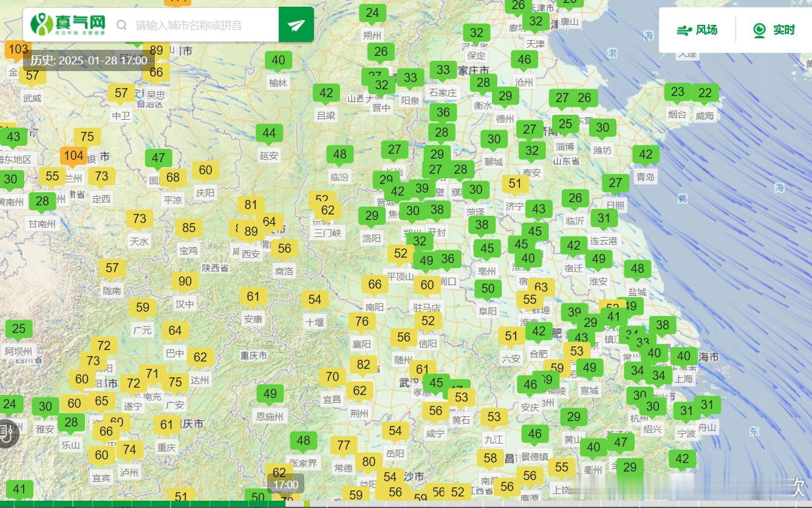
Task: Select the AQI 89 marker for 西安
Action: [x=251, y=231]
